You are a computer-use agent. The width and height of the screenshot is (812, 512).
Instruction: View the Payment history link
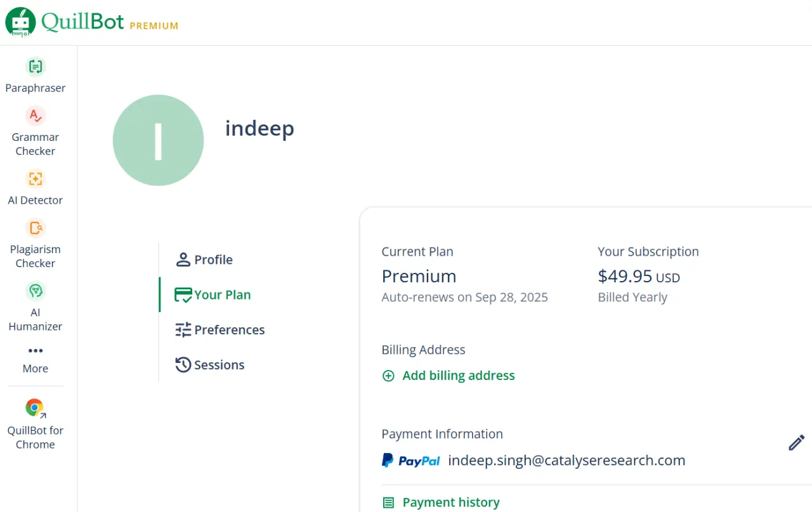click(x=451, y=502)
